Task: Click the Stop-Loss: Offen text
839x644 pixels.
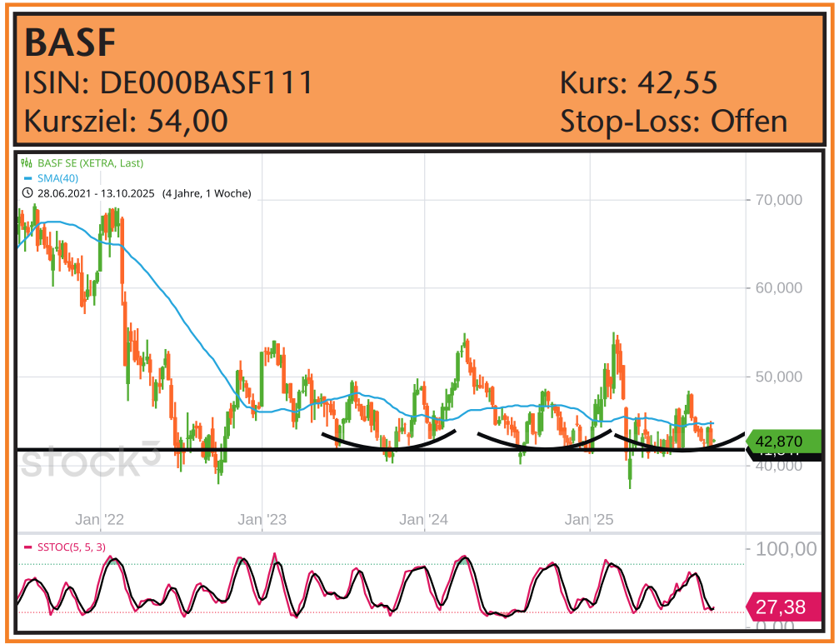Action: click(673, 121)
